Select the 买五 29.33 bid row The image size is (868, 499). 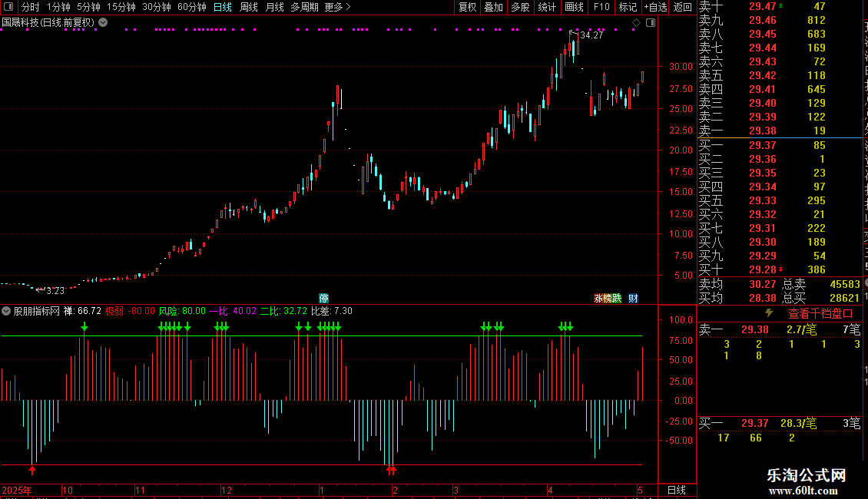[780, 200]
